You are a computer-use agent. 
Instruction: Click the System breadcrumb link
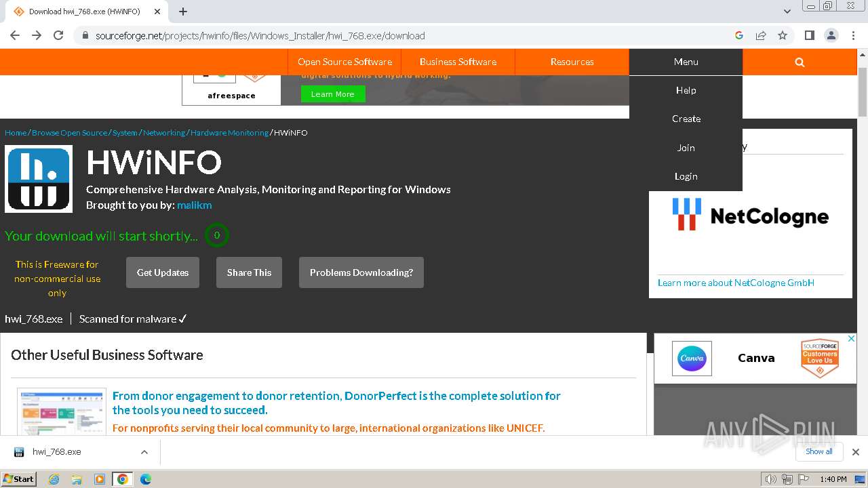pyautogui.click(x=125, y=133)
